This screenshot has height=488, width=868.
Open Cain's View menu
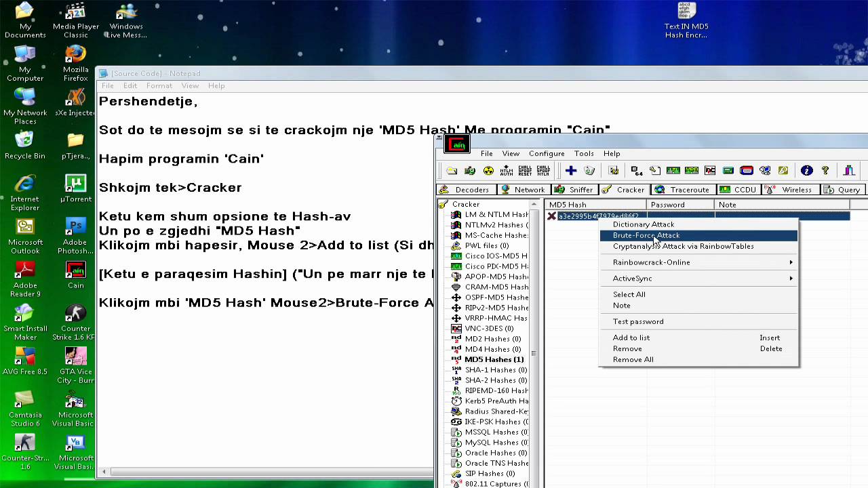pyautogui.click(x=511, y=154)
